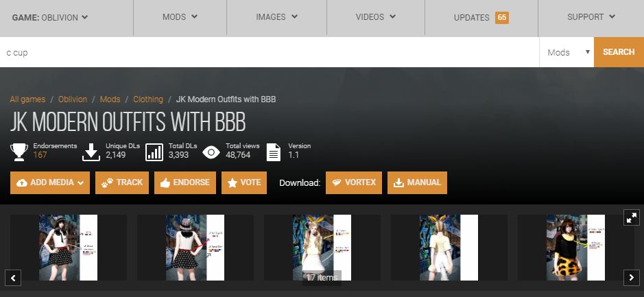Viewport: 644px width, 297px height.
Task: Click the MANUAL download button
Action: 417,183
